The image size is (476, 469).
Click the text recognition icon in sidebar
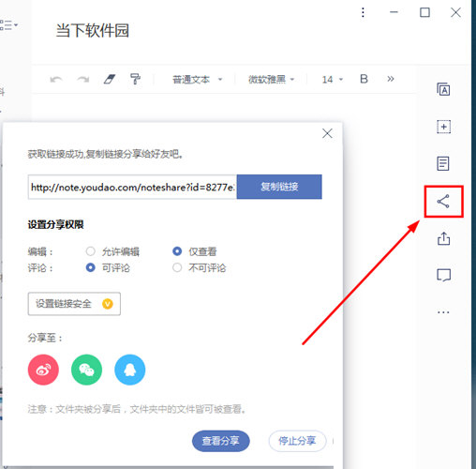(443, 90)
